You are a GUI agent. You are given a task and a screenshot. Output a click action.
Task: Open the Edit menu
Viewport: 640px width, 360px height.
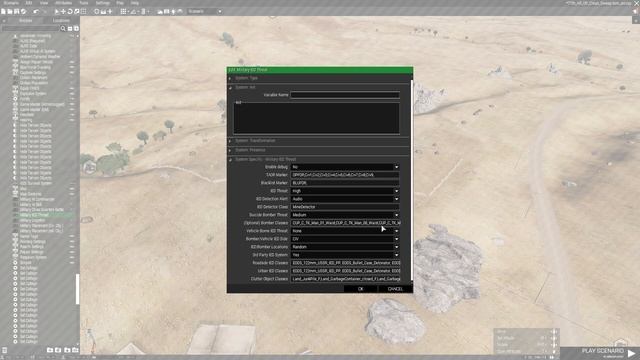pos(29,3)
